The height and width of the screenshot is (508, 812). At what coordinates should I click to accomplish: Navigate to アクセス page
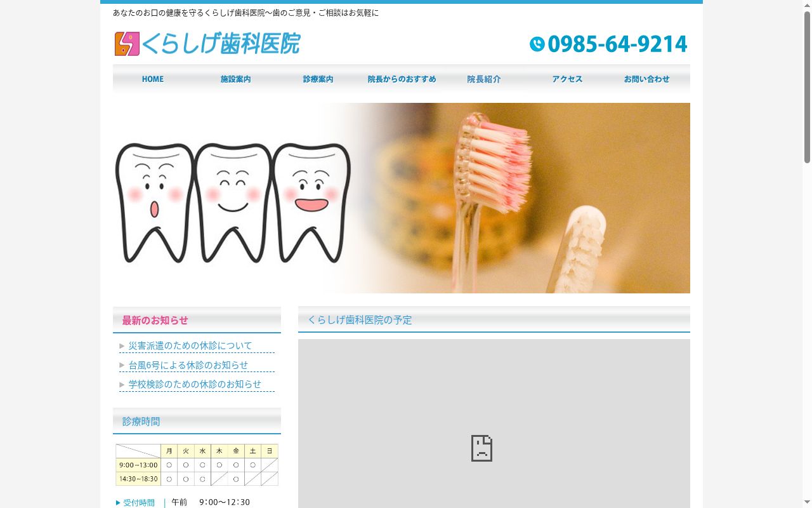[x=566, y=79]
